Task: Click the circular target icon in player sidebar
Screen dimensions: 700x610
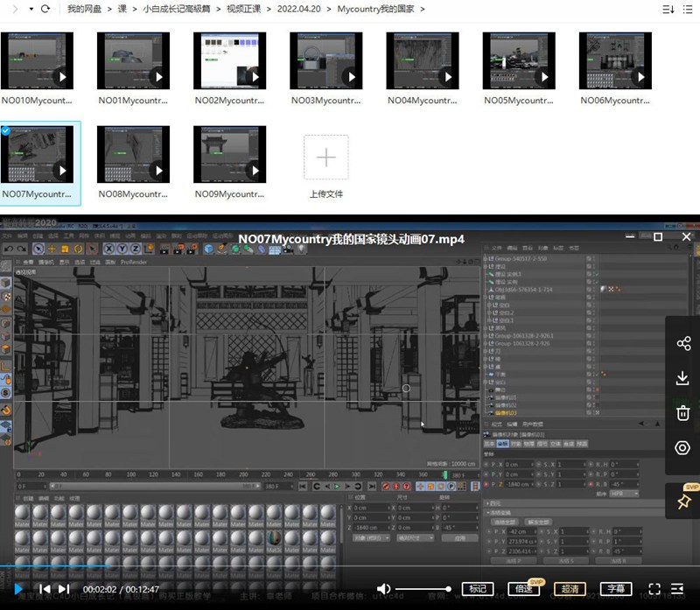Action: click(682, 448)
